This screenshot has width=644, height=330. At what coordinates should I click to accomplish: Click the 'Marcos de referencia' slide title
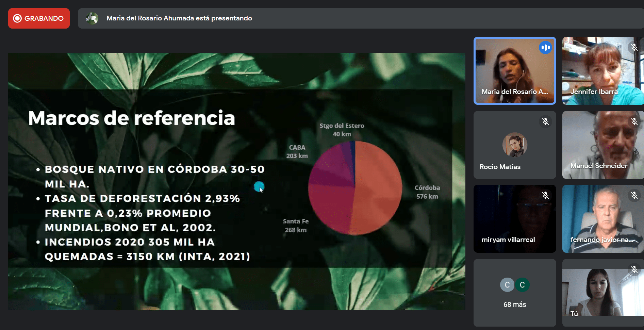tap(132, 118)
